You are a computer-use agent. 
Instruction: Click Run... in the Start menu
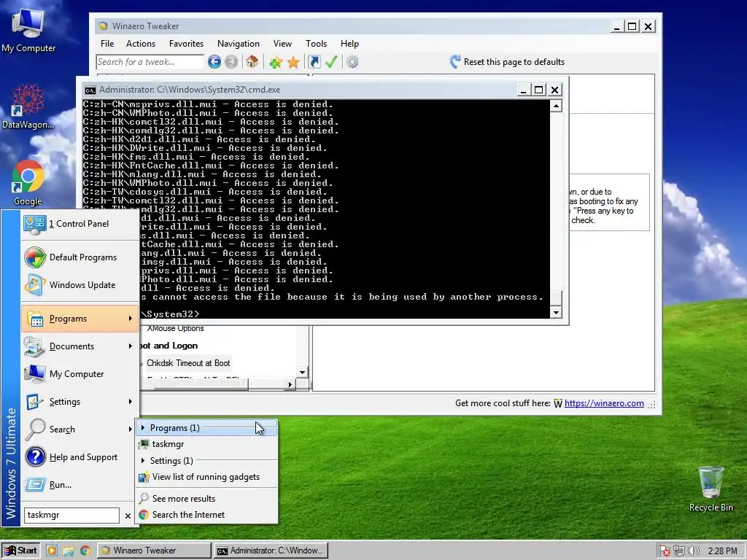(x=80, y=485)
